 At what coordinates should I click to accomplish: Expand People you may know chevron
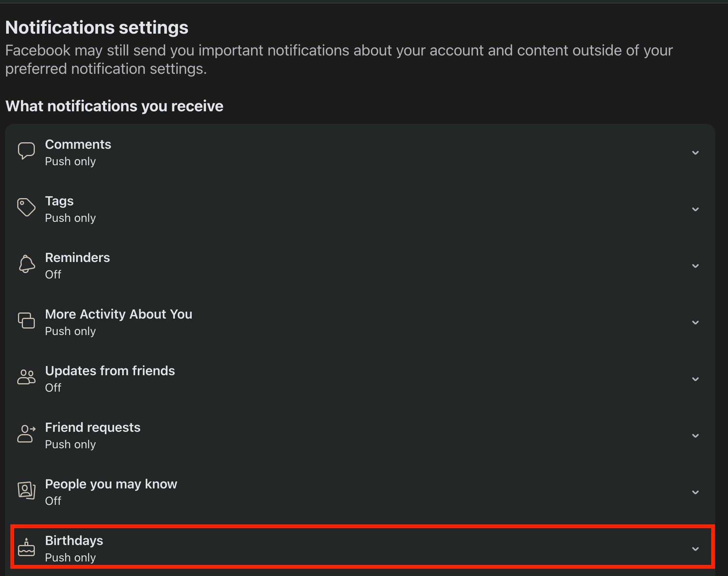tap(695, 492)
